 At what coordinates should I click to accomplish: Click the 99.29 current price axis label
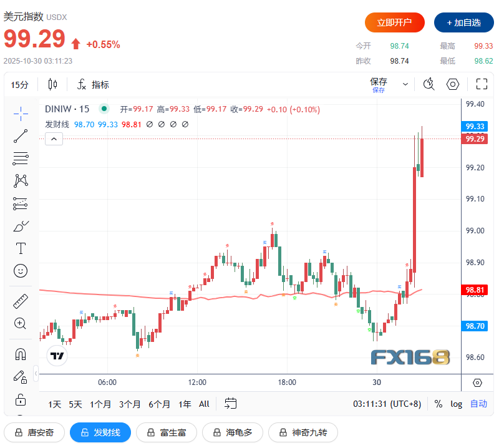475,139
